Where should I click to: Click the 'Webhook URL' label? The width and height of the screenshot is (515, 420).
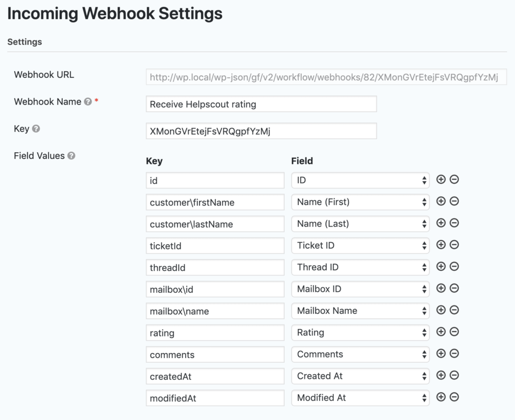44,75
